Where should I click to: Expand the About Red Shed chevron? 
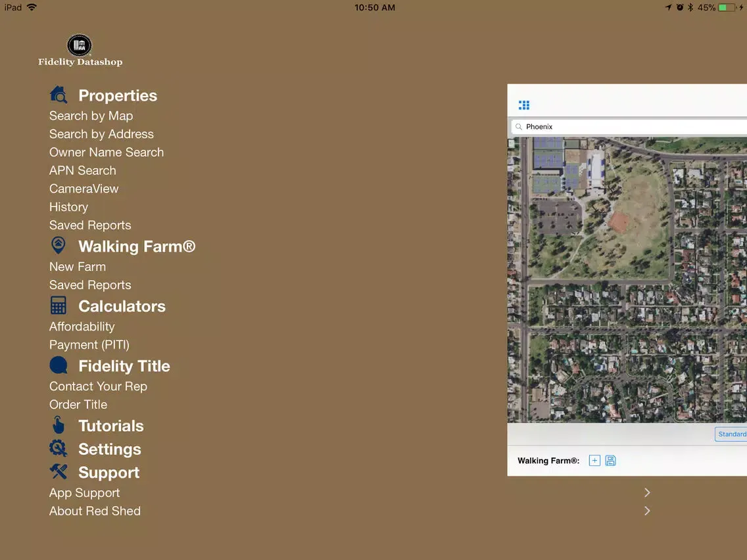tap(647, 511)
